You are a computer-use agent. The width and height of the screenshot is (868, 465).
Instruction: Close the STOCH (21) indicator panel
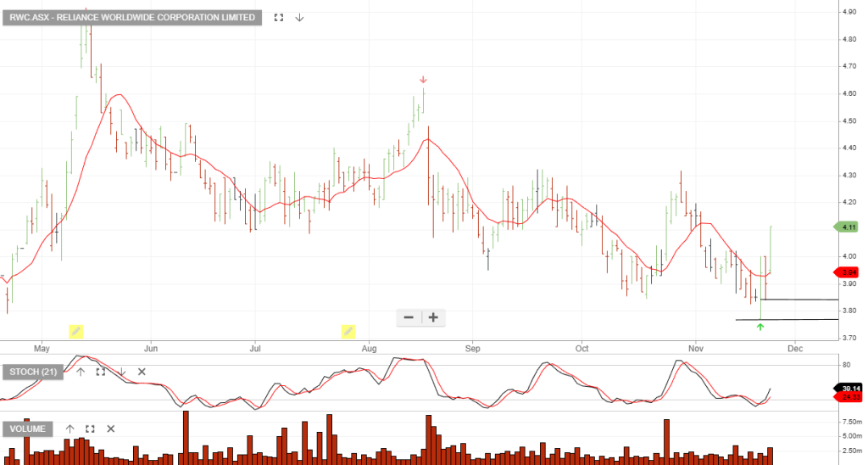tap(142, 372)
